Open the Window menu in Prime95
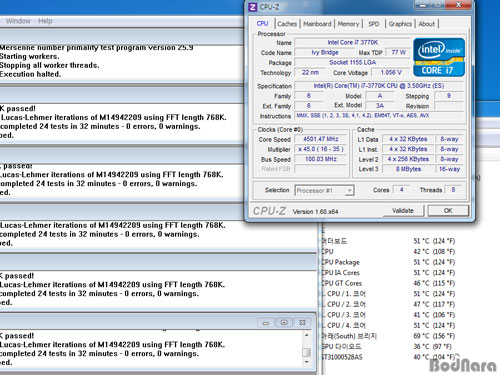This screenshot has height=375, width=500. tap(18, 21)
